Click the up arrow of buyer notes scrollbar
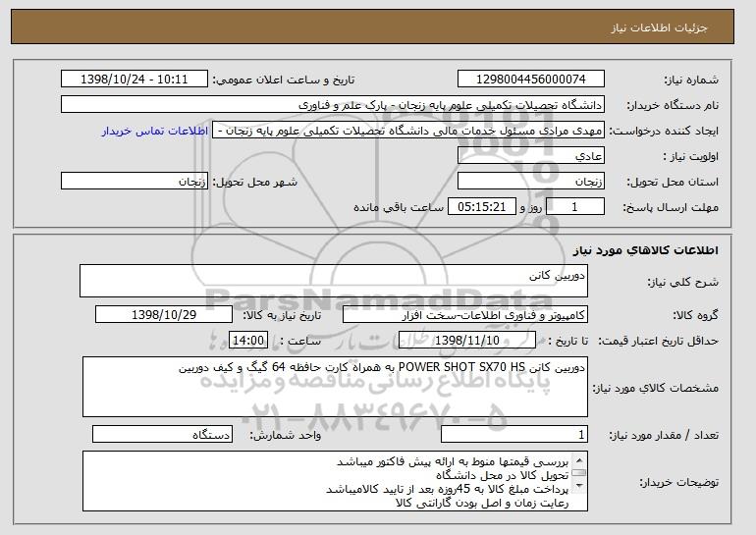 579,459
